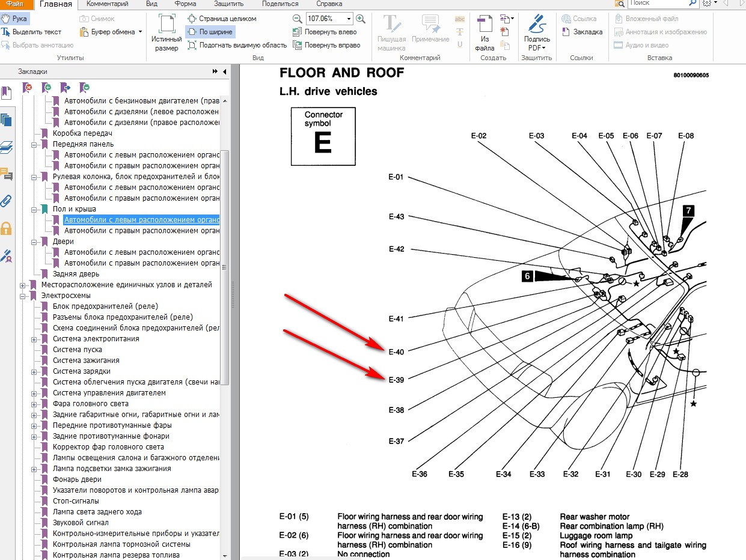Click the add bookmark icon with green plus
746x560 pixels.
tap(46, 88)
